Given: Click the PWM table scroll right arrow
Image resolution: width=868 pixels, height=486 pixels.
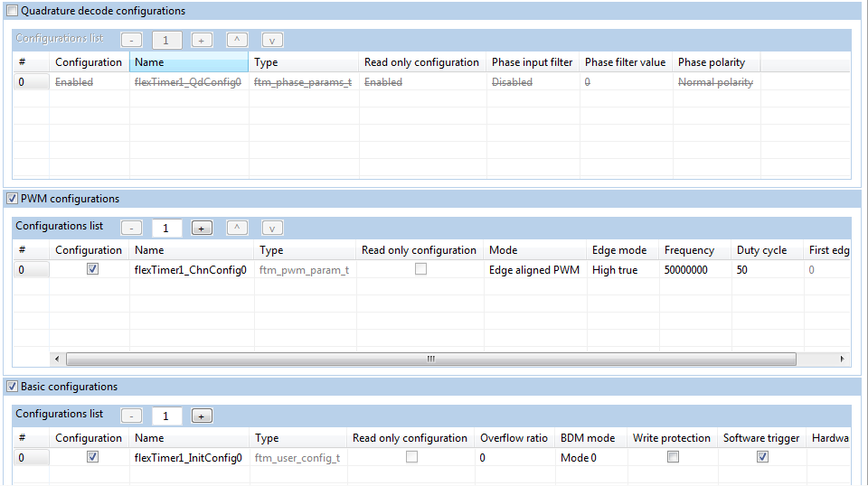Looking at the screenshot, I should [842, 359].
